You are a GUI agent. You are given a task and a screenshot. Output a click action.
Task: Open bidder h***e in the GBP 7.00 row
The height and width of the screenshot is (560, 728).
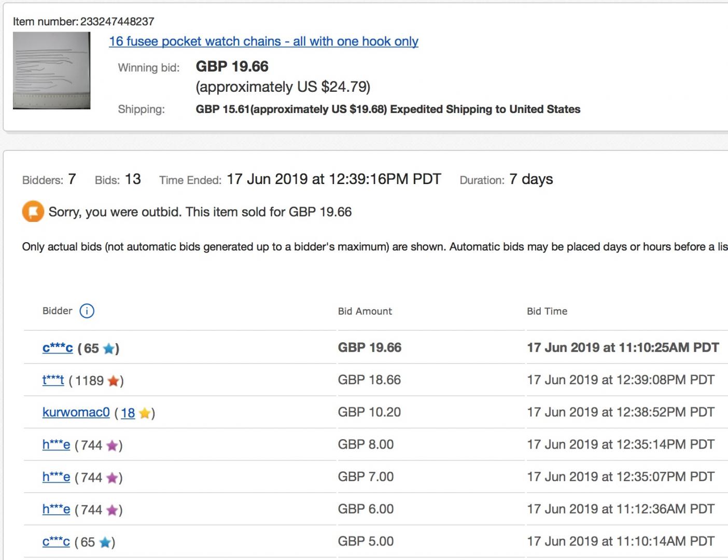(x=56, y=477)
